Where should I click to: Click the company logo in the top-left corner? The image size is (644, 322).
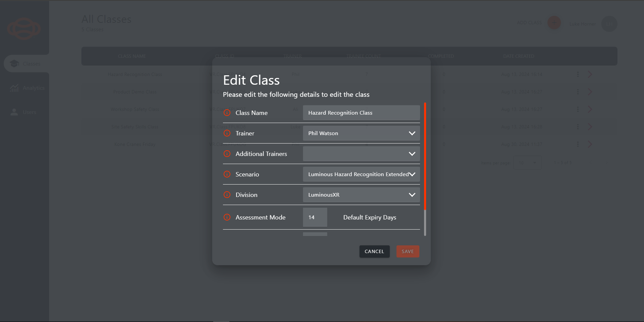(24, 29)
